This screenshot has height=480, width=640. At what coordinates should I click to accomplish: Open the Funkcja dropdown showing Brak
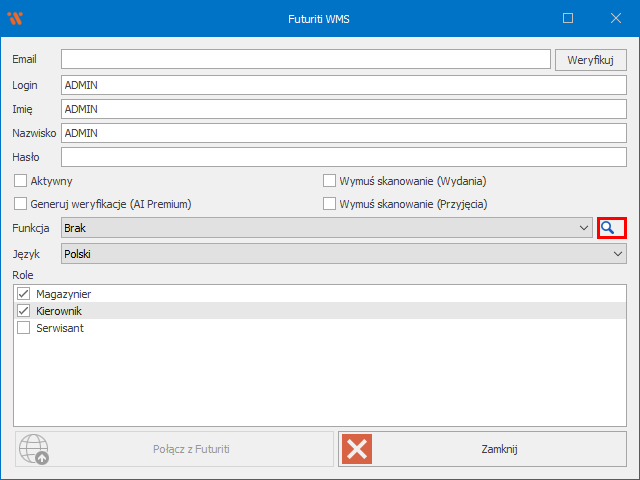click(x=326, y=229)
